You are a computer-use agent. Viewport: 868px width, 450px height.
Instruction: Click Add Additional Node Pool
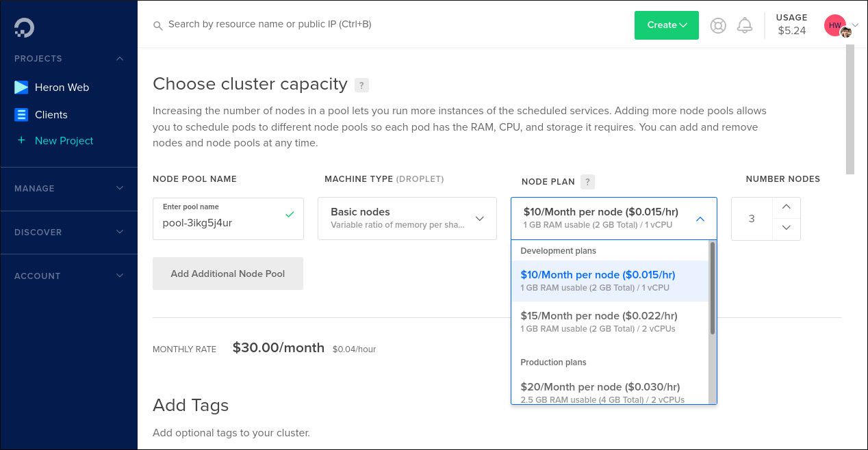227,273
